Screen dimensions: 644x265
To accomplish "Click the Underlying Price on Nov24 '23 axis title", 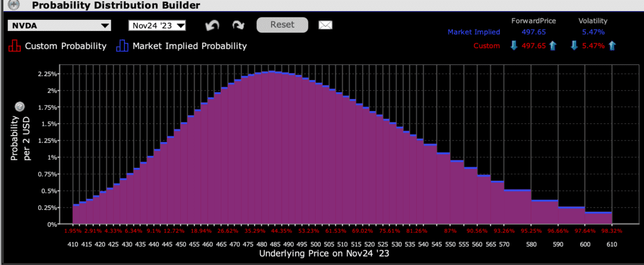I will tap(324, 253).
